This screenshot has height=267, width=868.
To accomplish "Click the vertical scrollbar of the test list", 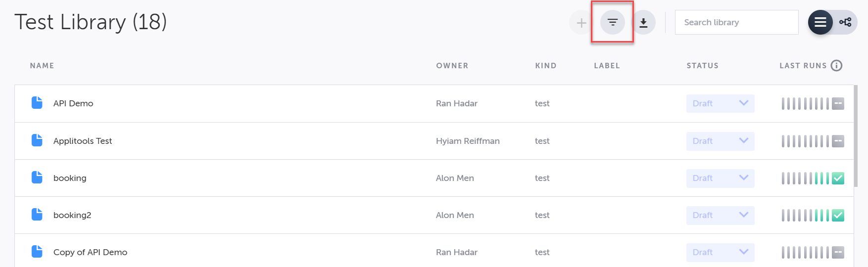I will pyautogui.click(x=856, y=129).
